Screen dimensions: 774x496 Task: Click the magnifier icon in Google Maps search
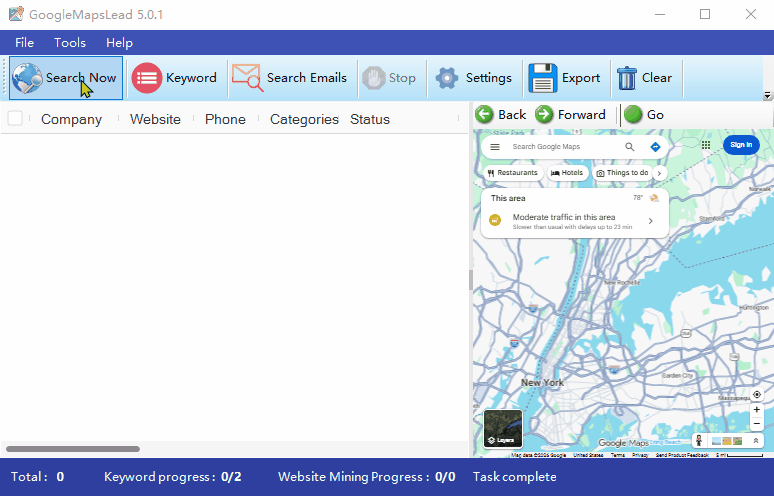point(629,147)
